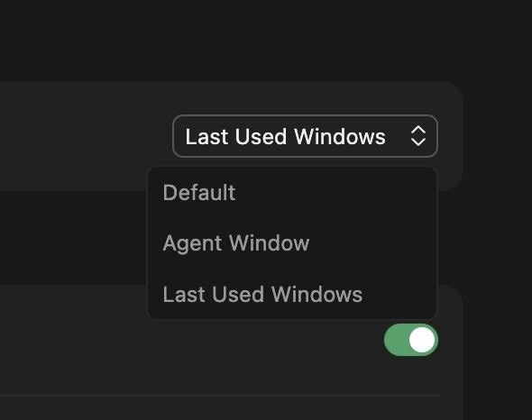This screenshot has width=532, height=420.
Task: Click the word Default in the popup list
Action: pos(199,192)
